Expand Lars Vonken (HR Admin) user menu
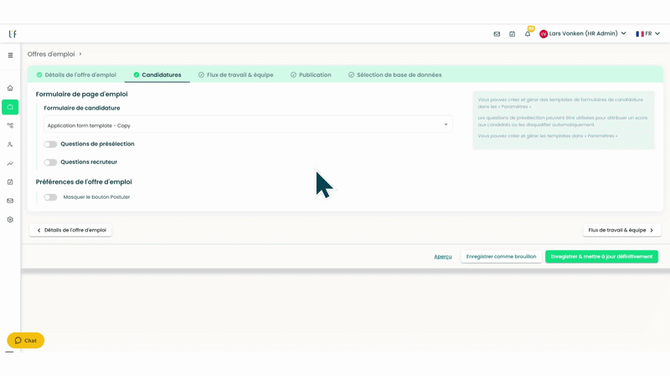This screenshot has width=670, height=376. pos(583,34)
